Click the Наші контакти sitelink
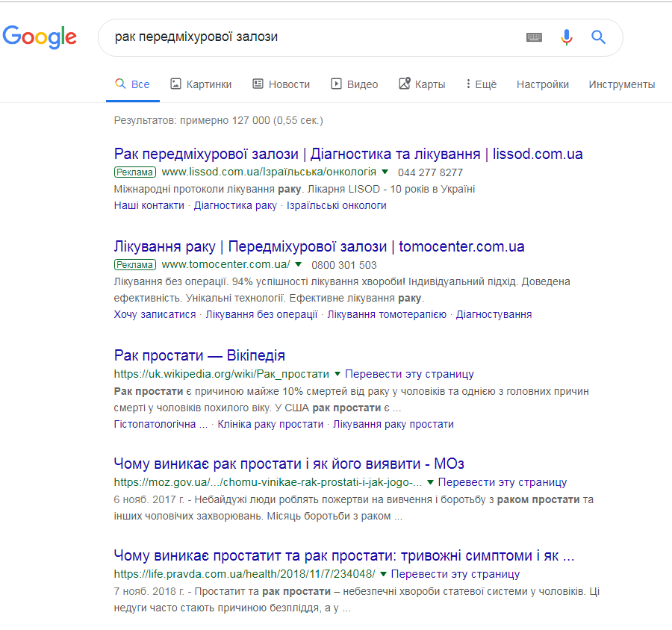Viewport: 672px width, 630px height. 149,206
